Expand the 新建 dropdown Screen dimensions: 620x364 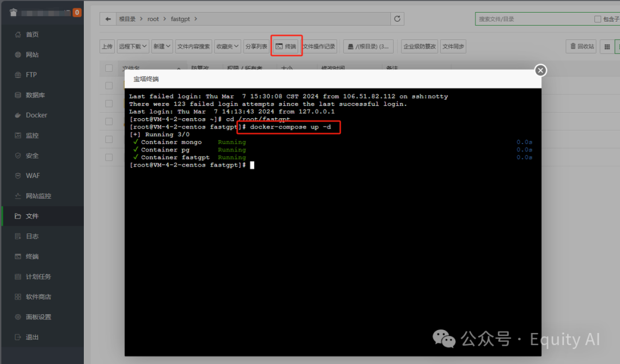(162, 47)
